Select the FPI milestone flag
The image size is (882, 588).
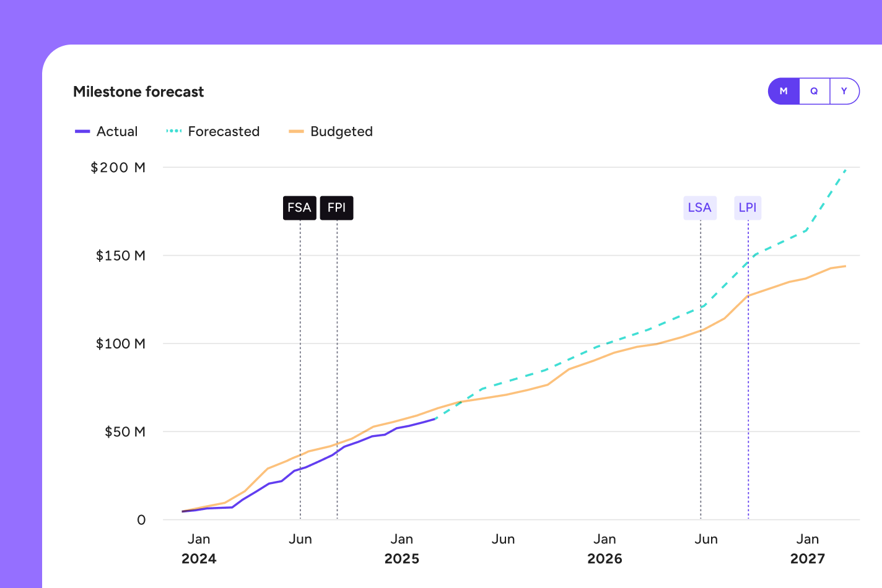click(x=336, y=208)
